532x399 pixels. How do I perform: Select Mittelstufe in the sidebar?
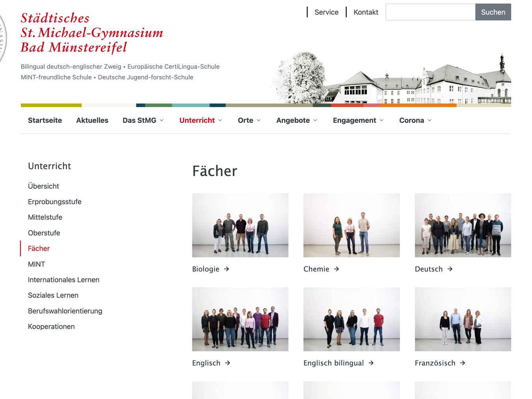tap(45, 217)
